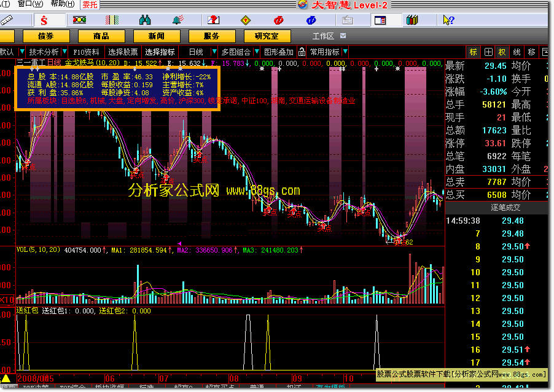Click the 常用指标 button

[x=325, y=52]
